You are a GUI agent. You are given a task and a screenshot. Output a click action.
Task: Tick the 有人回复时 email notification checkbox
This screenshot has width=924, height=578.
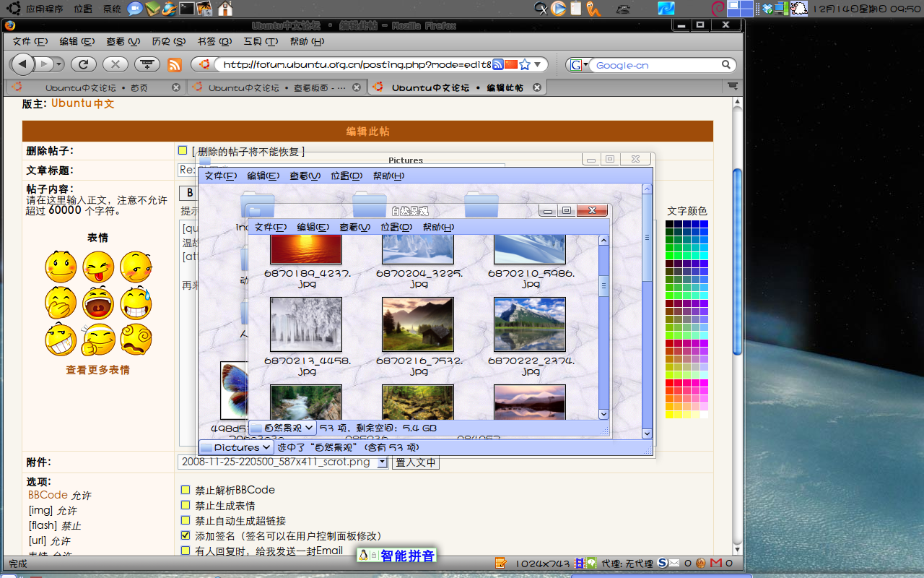coord(186,551)
